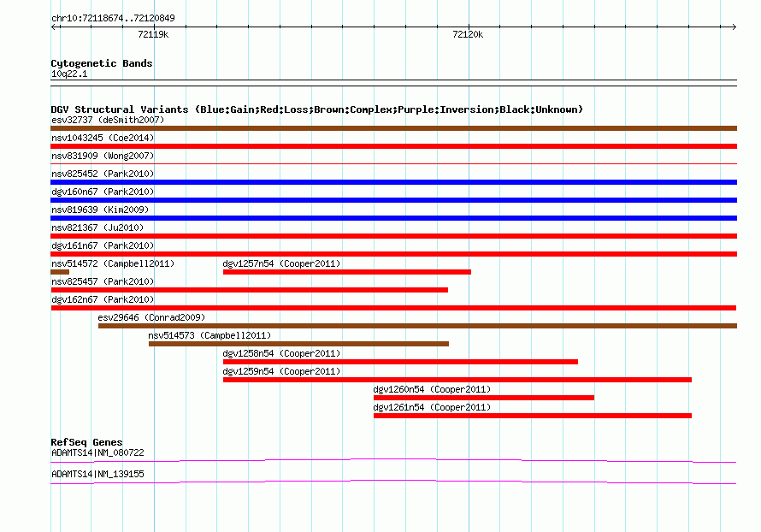Select the brown esv29646 complex bar
The height and width of the screenshot is (532, 761).
pos(417,326)
